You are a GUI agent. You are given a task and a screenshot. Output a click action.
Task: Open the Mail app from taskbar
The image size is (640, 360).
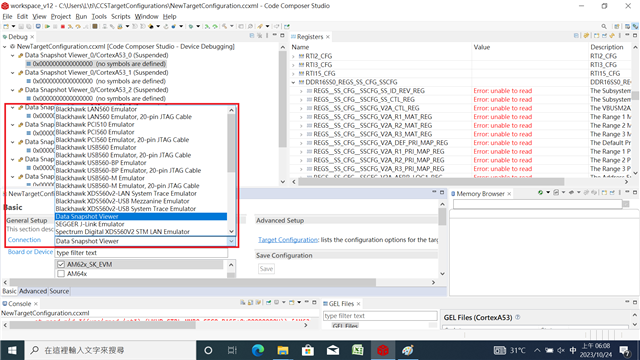coord(333,350)
